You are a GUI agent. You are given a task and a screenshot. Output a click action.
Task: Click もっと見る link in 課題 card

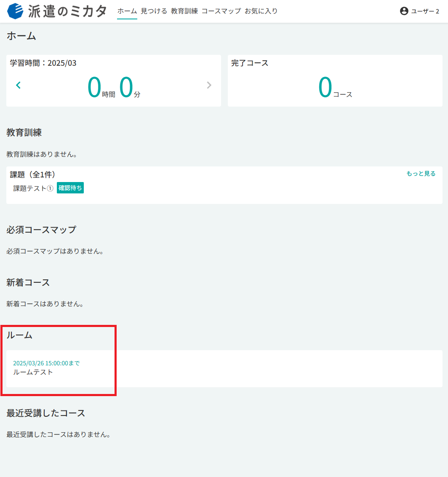pyautogui.click(x=421, y=174)
